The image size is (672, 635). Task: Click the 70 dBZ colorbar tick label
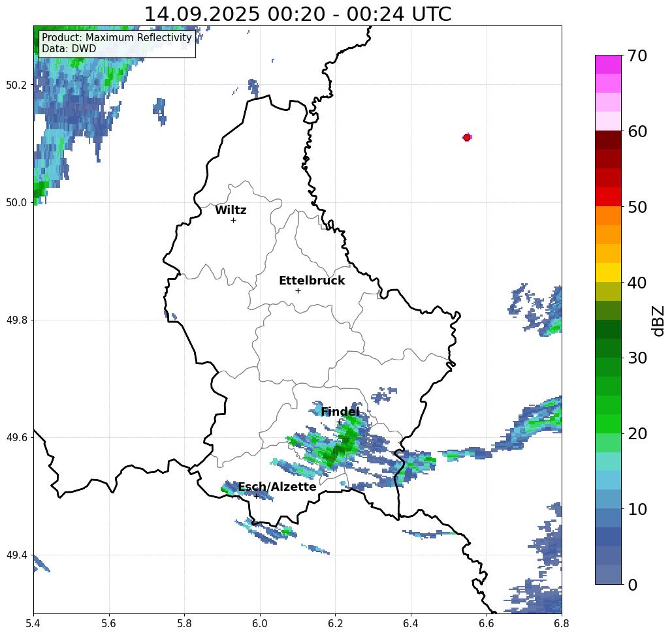point(637,55)
